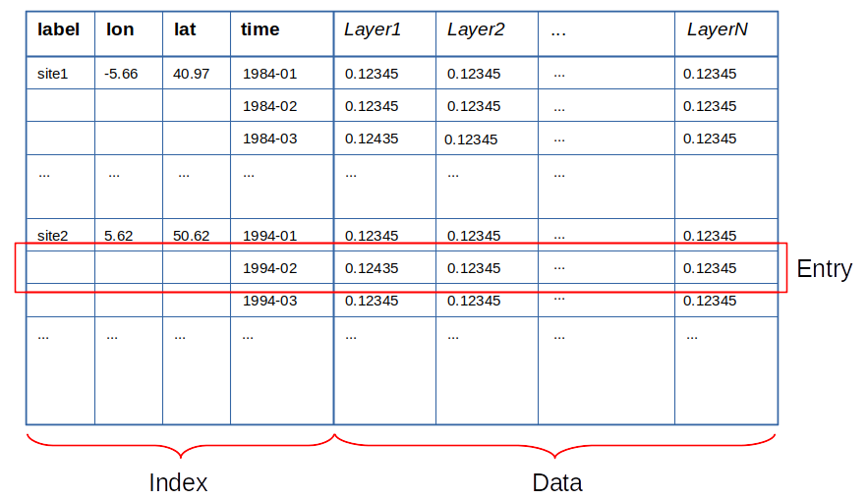Click the "Entry" label beside the table
The height and width of the screenshot is (500, 868).
click(825, 269)
